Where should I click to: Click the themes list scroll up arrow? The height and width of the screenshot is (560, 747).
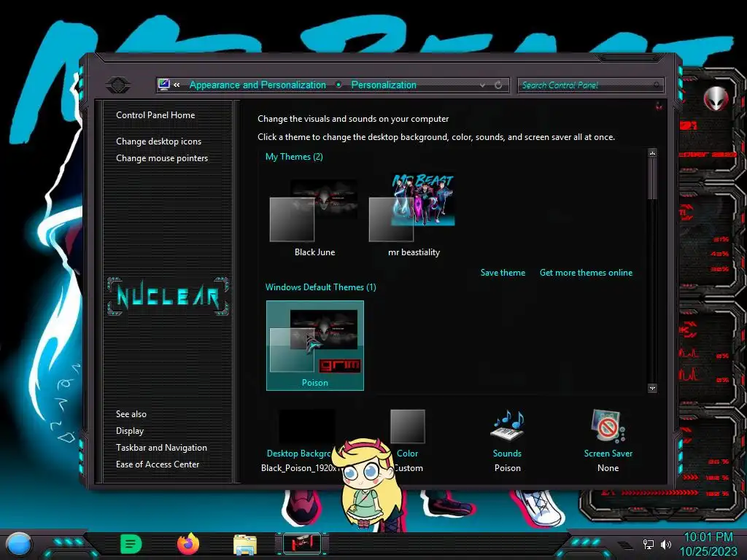[x=652, y=153]
